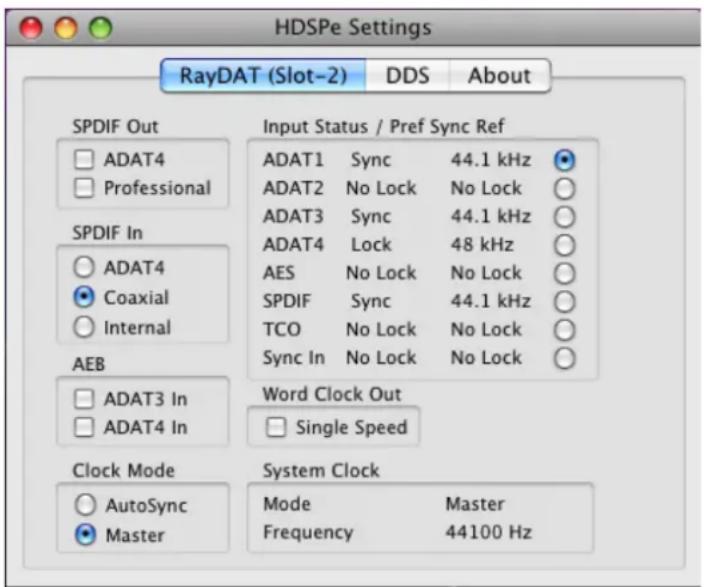The width and height of the screenshot is (704, 587).
Task: Click ADAT4 row's 48 kHz value
Action: (482, 245)
